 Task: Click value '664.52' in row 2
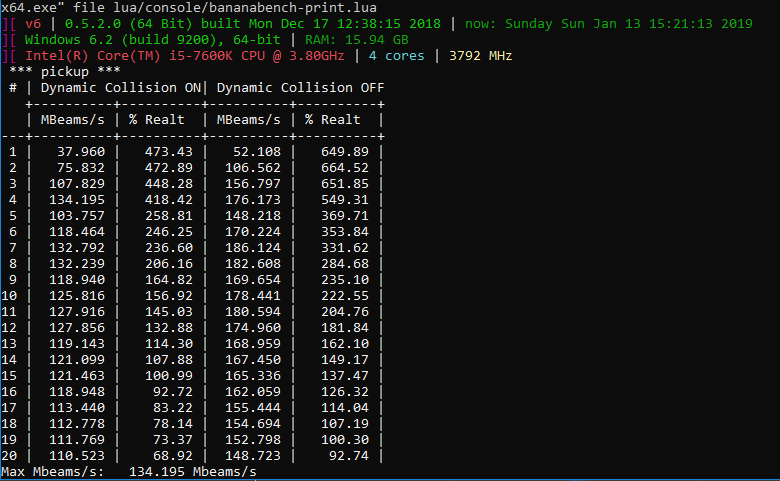(x=345, y=168)
